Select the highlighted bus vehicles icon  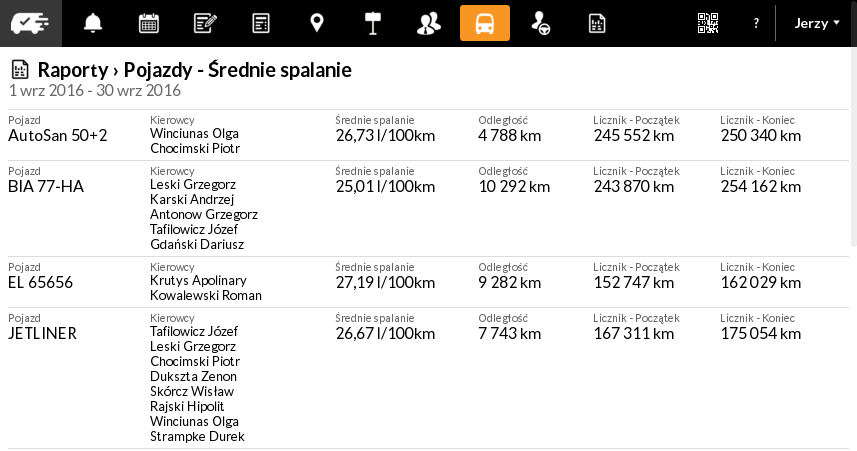point(485,23)
